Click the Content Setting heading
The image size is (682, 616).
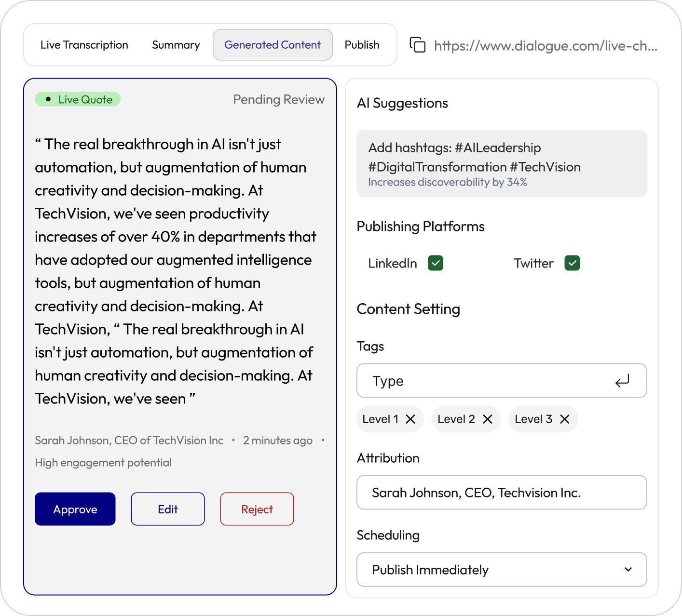pos(409,309)
